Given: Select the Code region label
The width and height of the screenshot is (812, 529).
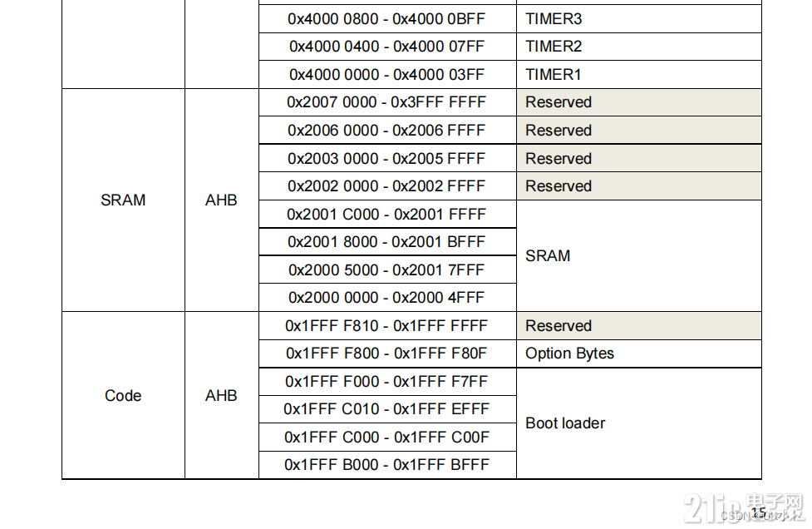Looking at the screenshot, I should 123,395.
